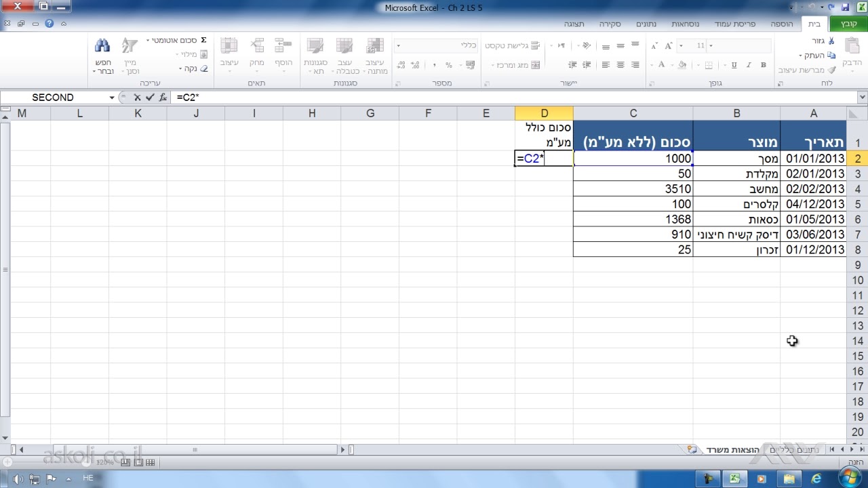Click cell C2 containing 1000
Viewport: 868px width, 488px height.
click(633, 159)
